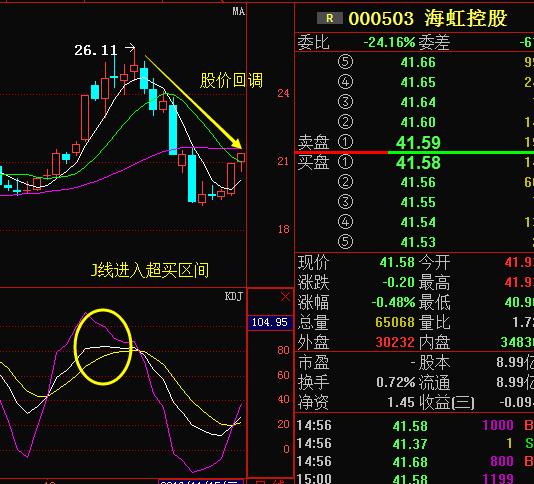Click circled 4 in sell orders
534x484 pixels.
point(345,82)
